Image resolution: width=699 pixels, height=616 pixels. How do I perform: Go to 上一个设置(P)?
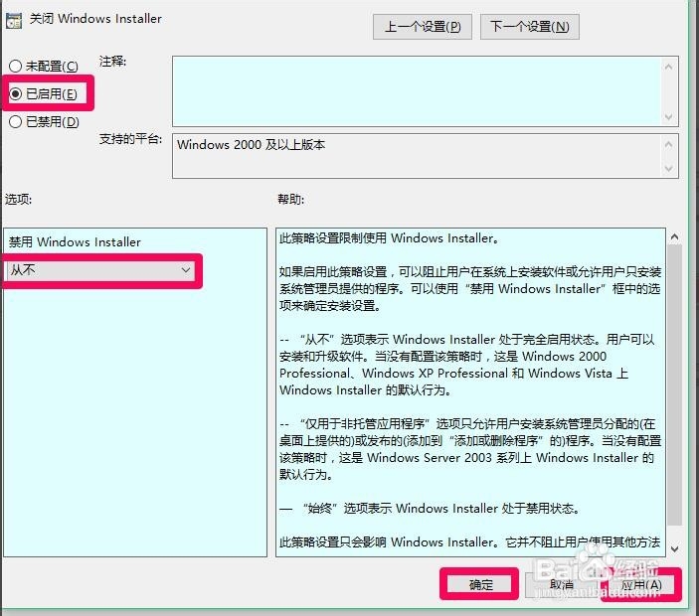pyautogui.click(x=423, y=27)
